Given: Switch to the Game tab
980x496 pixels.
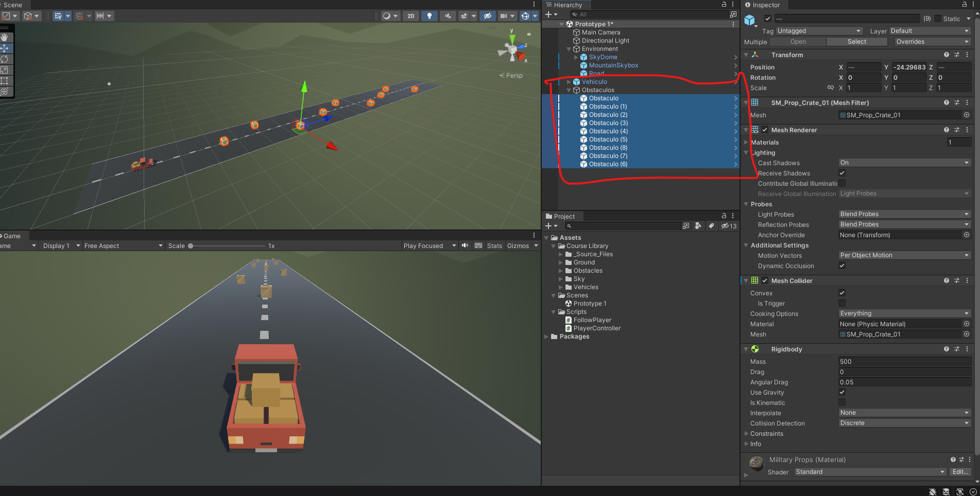Looking at the screenshot, I should 12,236.
